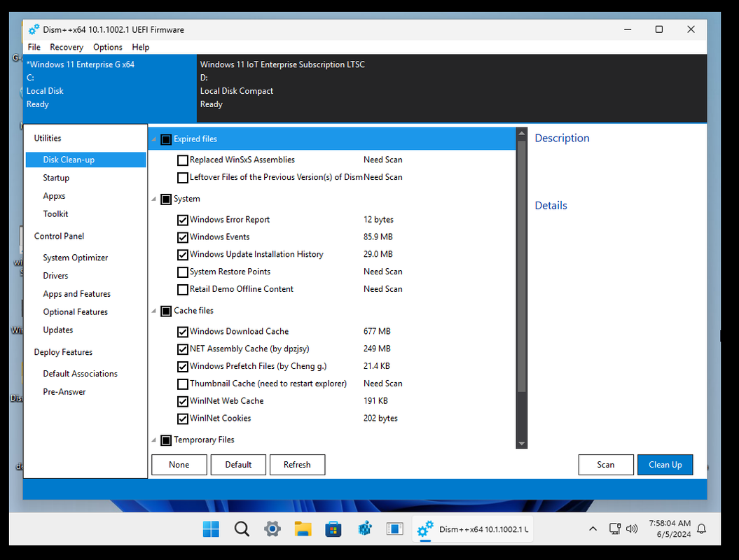Open Windows Start menu icon
Viewport: 739px width, 560px height.
coord(211,529)
